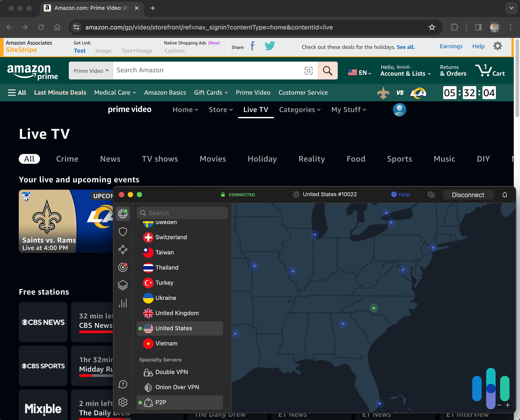Screen dimensions: 520x420
Task: Open NordVPN settings gear
Action: (x=123, y=402)
